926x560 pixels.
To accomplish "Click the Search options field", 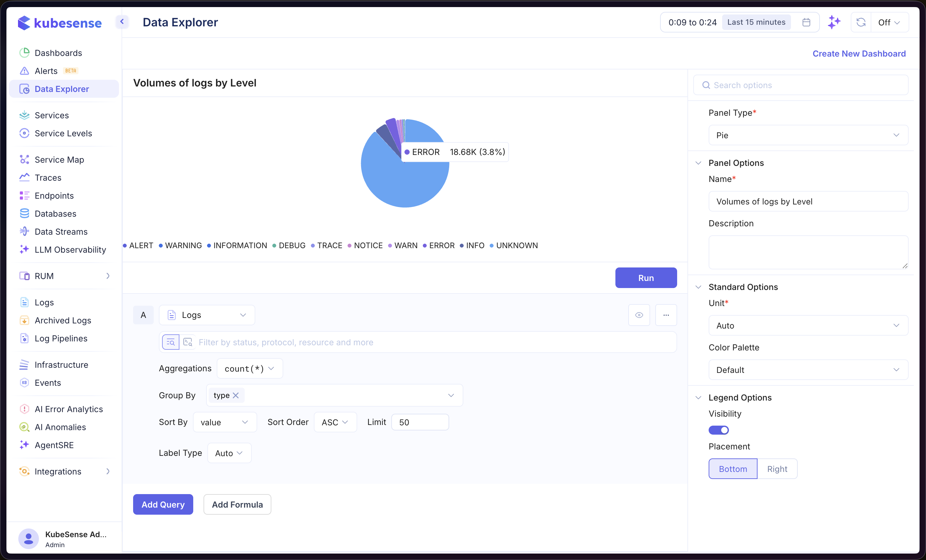I will pyautogui.click(x=801, y=85).
